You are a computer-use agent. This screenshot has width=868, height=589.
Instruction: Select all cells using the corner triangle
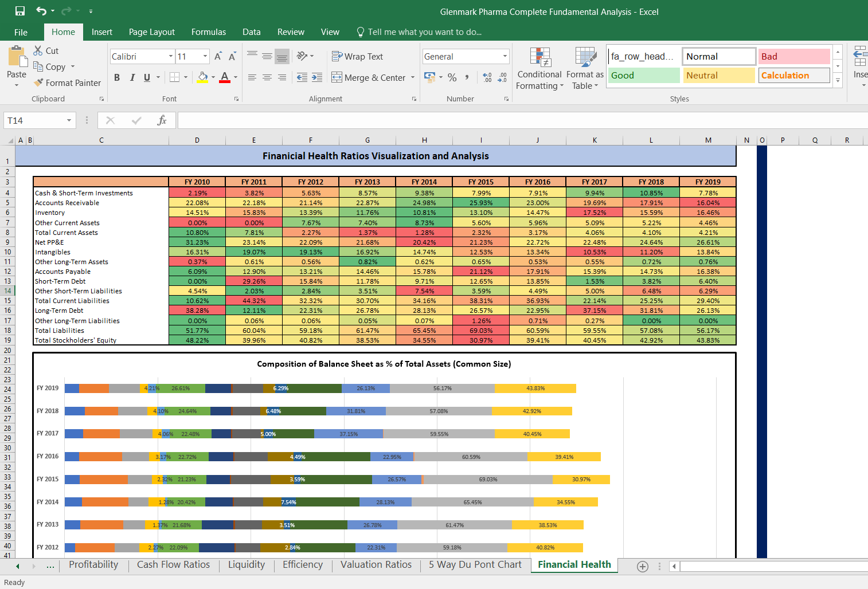tap(10, 140)
